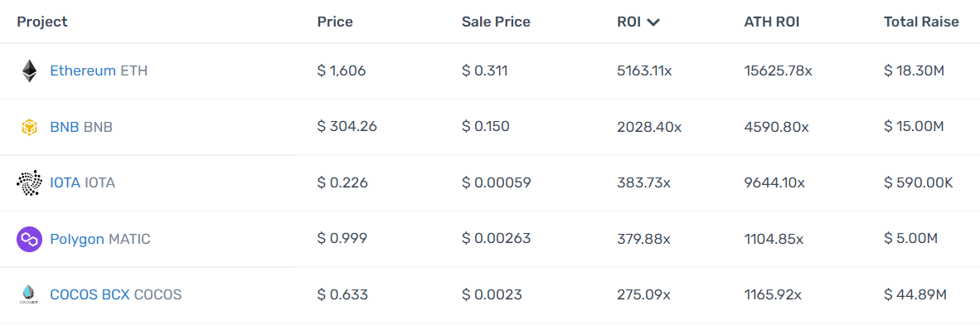Click the Ethereum diamond logo icon
This screenshot has height=326, width=980.
coord(29,71)
